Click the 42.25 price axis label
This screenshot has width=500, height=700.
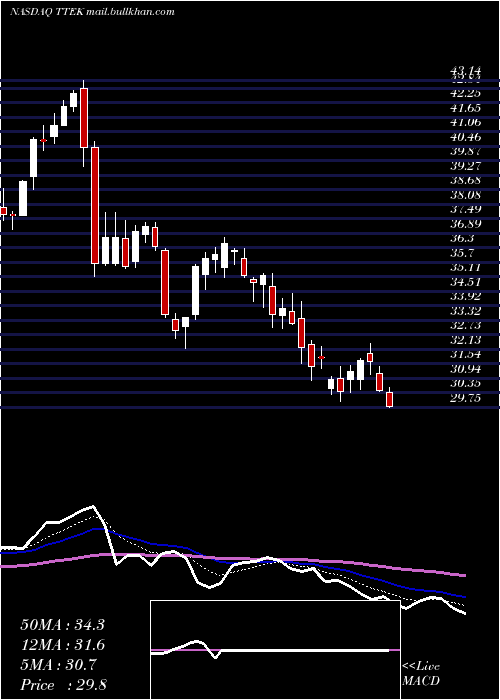coord(464,93)
